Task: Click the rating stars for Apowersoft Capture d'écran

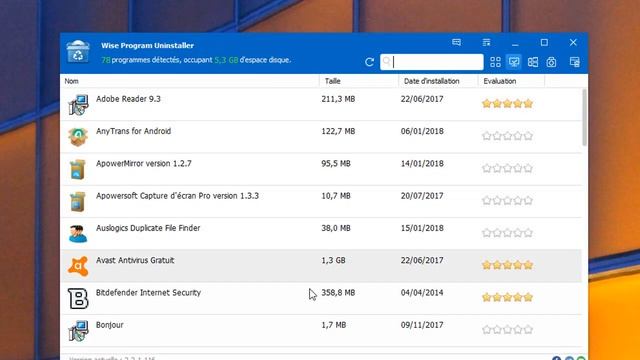Action: click(x=507, y=200)
